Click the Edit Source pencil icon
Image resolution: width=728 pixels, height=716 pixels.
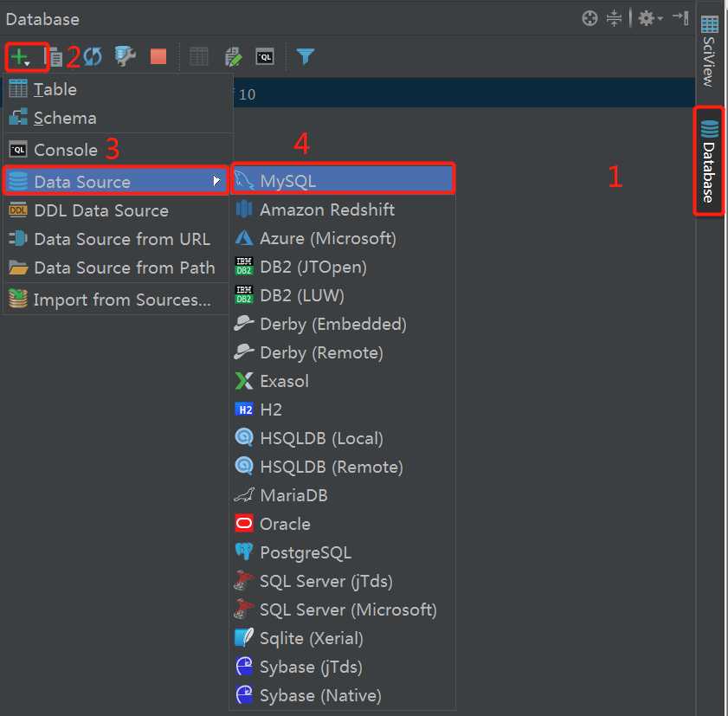pyautogui.click(x=233, y=56)
